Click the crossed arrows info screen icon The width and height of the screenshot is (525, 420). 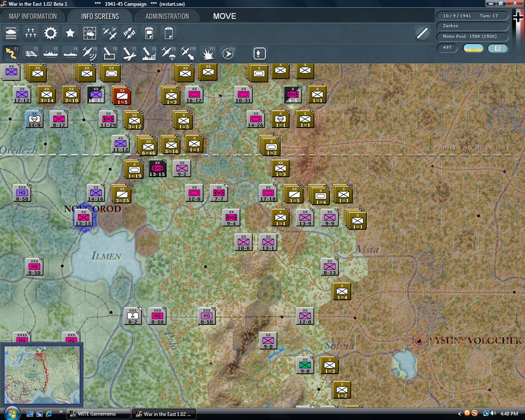[129, 33]
